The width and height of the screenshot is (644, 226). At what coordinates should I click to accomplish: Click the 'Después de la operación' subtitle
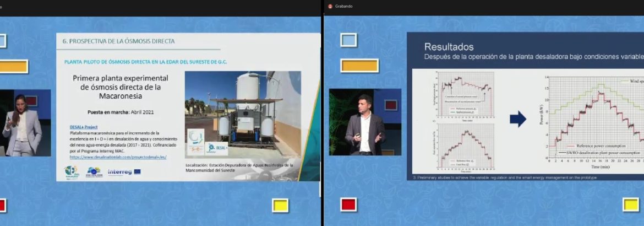click(534, 57)
